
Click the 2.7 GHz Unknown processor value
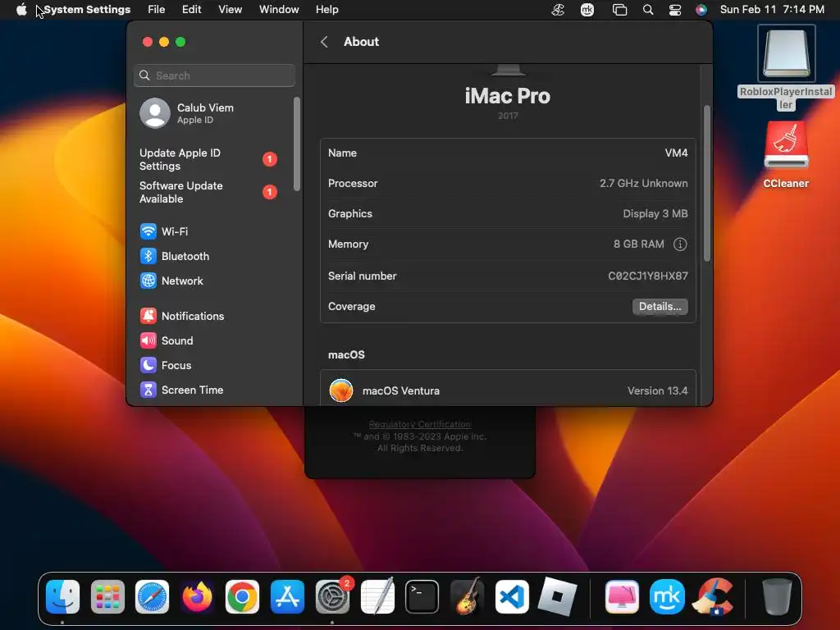(x=643, y=183)
